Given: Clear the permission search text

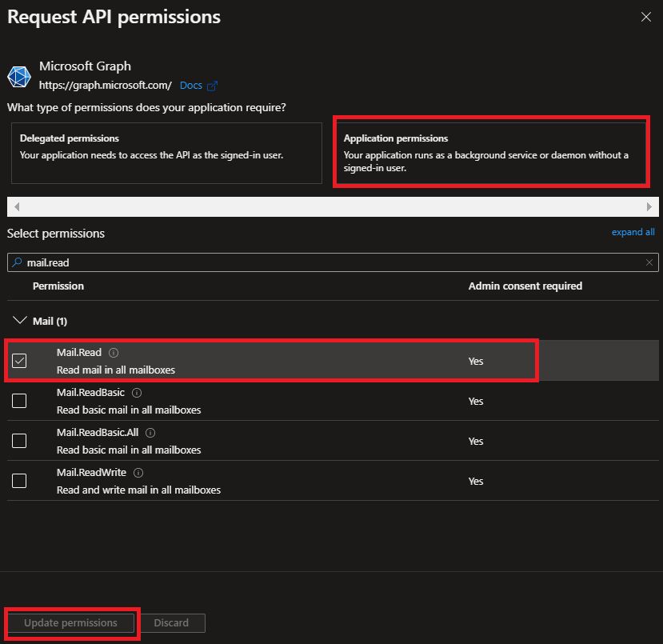Looking at the screenshot, I should pyautogui.click(x=649, y=262).
